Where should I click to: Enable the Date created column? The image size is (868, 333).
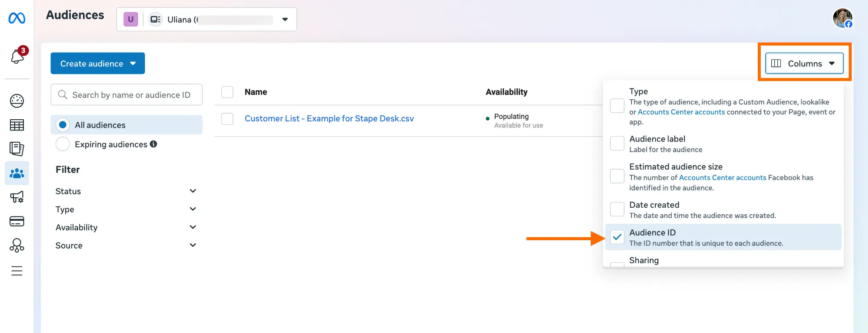click(617, 209)
